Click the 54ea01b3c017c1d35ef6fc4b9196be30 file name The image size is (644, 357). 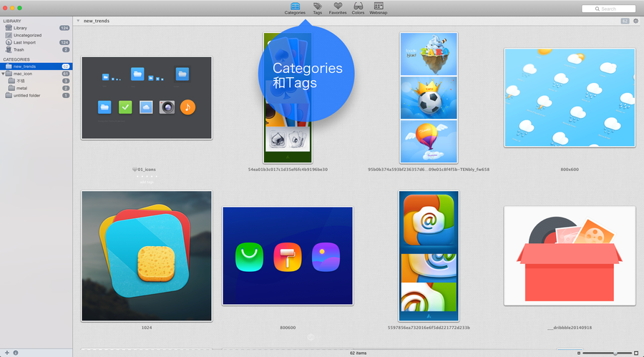click(x=288, y=170)
